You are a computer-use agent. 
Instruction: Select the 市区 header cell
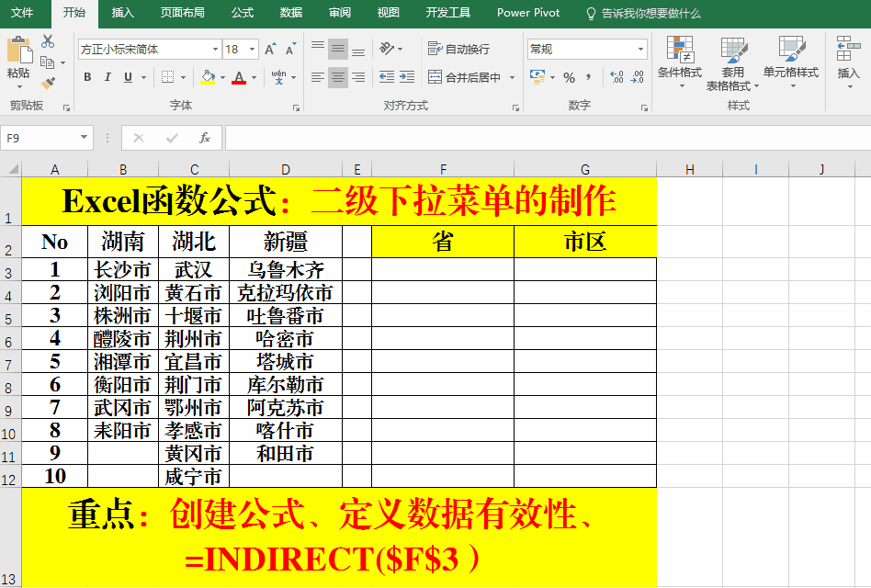tap(585, 242)
